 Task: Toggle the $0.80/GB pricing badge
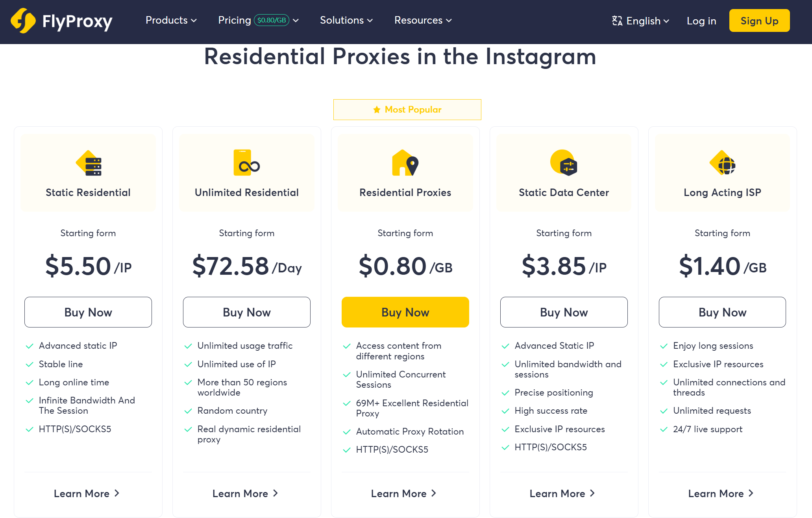pyautogui.click(x=272, y=20)
